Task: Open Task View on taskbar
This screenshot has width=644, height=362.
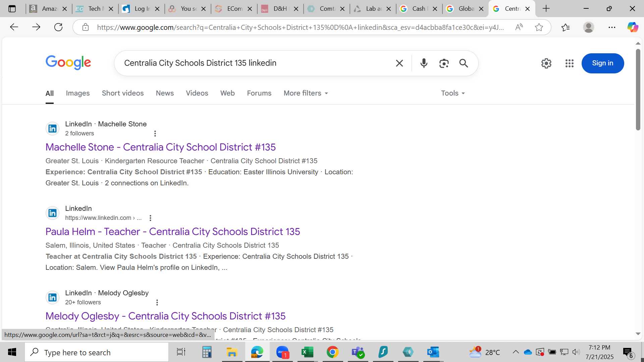Action: point(181,352)
